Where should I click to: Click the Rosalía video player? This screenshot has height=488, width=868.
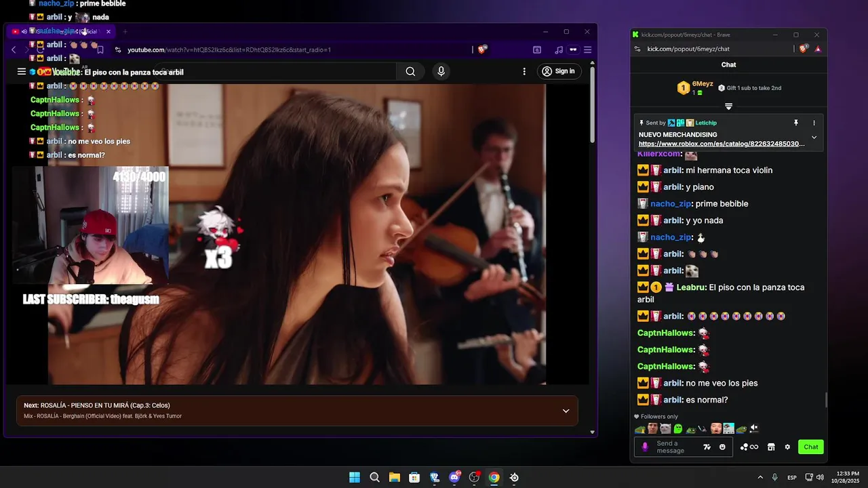[297, 234]
